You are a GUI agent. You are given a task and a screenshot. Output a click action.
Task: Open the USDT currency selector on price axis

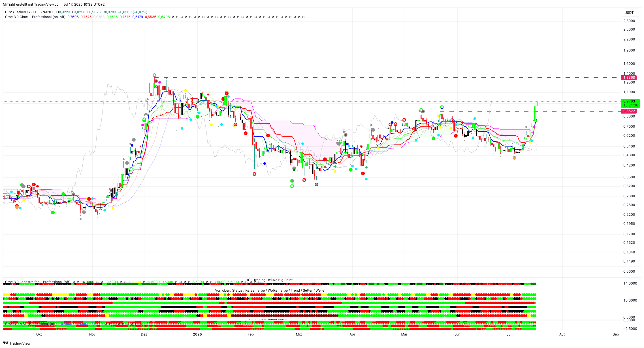(x=629, y=12)
